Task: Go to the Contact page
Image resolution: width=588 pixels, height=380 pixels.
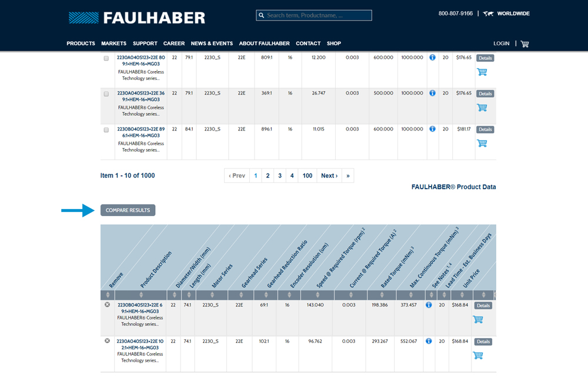Action: pyautogui.click(x=308, y=43)
